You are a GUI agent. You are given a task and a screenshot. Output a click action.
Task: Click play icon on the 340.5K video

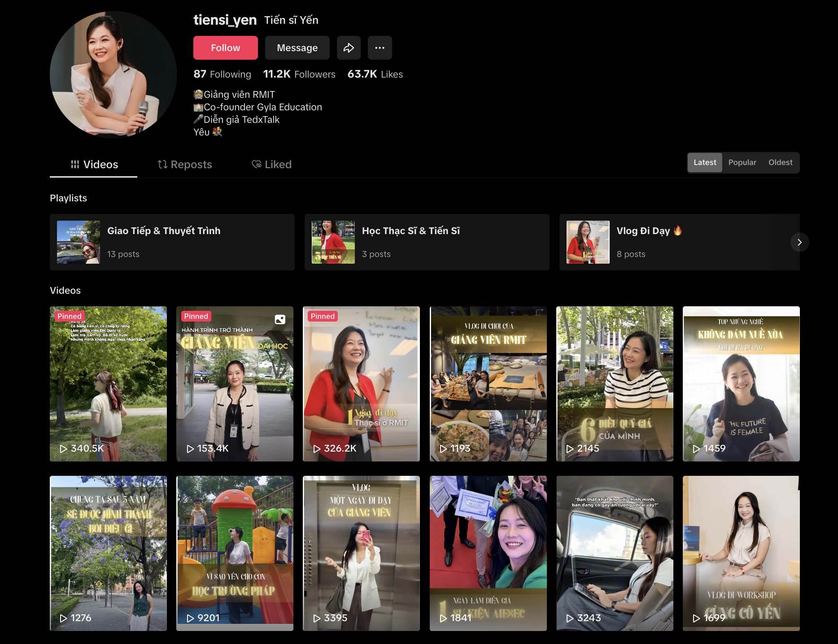click(x=63, y=448)
